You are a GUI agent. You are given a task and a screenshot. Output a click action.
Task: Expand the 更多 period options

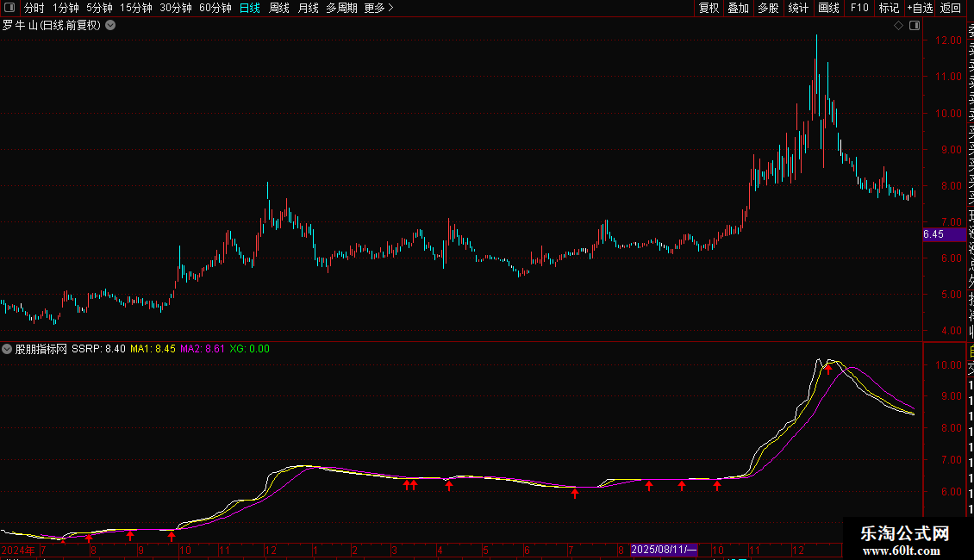[x=379, y=8]
